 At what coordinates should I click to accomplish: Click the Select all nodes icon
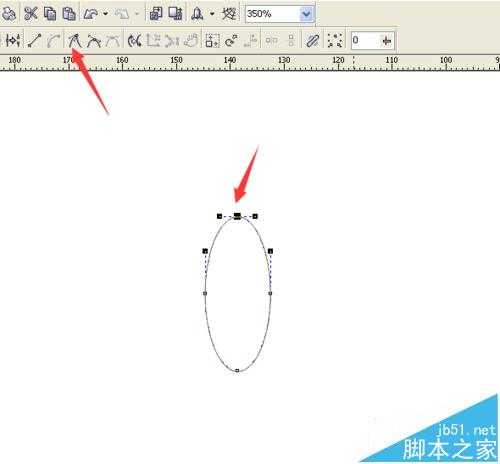pos(334,40)
